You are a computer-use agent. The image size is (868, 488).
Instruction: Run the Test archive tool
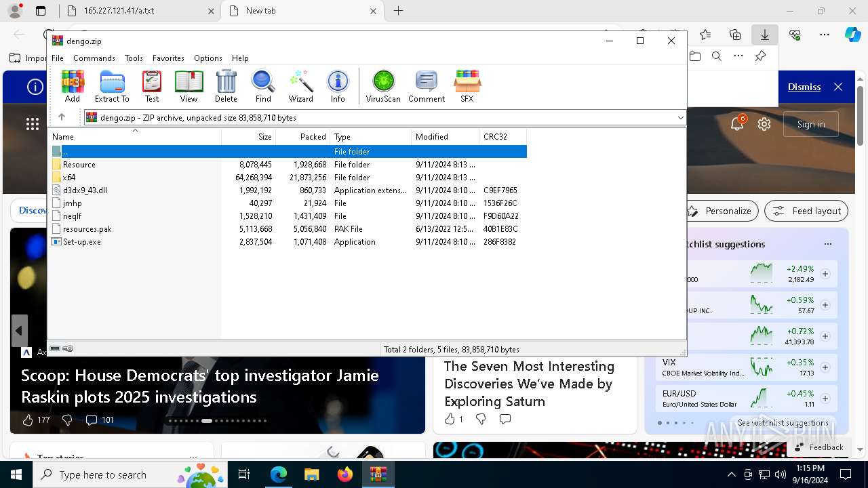[152, 86]
